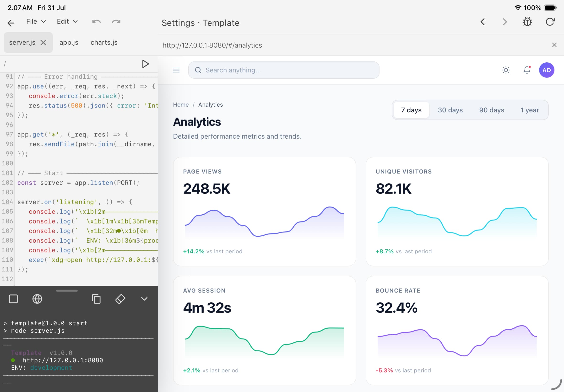Go to Home breadcrumb link

point(181,105)
